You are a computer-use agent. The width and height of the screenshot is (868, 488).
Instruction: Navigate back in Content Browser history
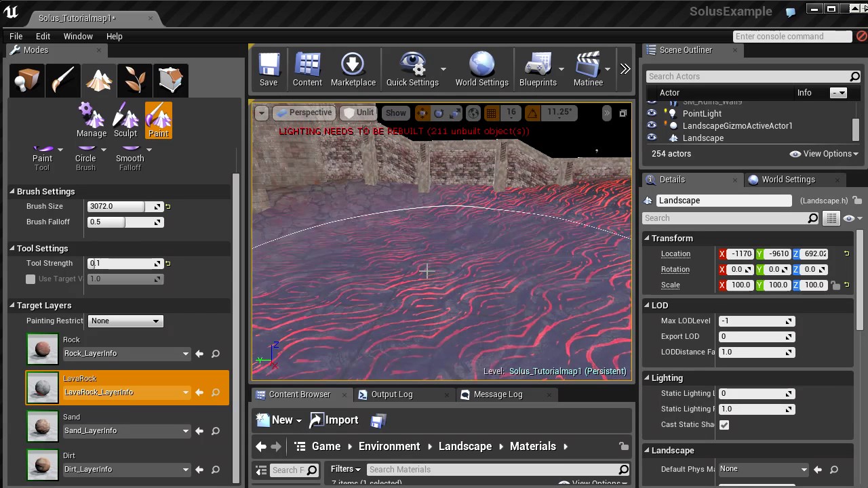point(261,447)
